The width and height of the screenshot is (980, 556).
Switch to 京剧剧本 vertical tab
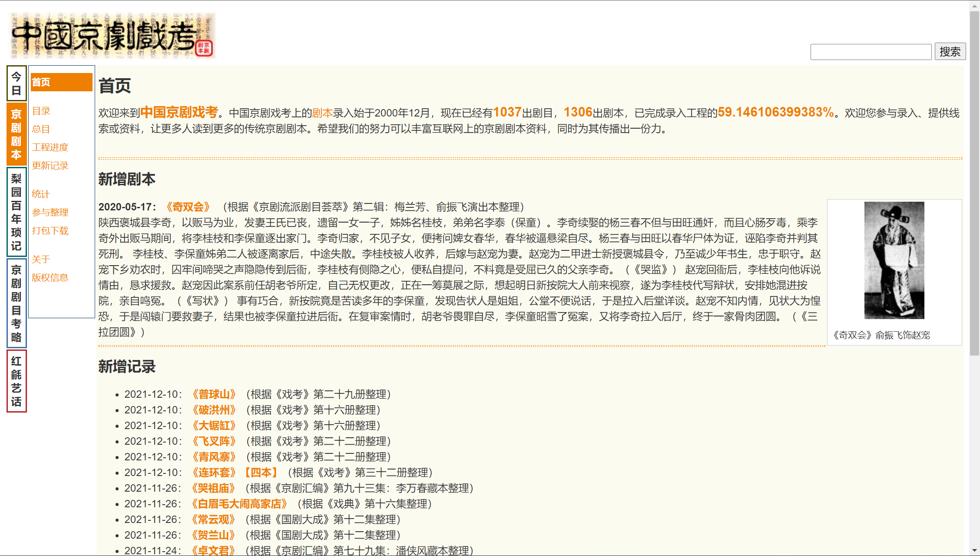[x=17, y=134]
